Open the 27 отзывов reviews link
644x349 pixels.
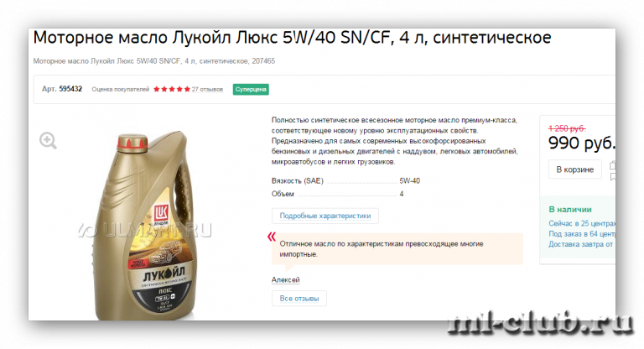click(207, 89)
